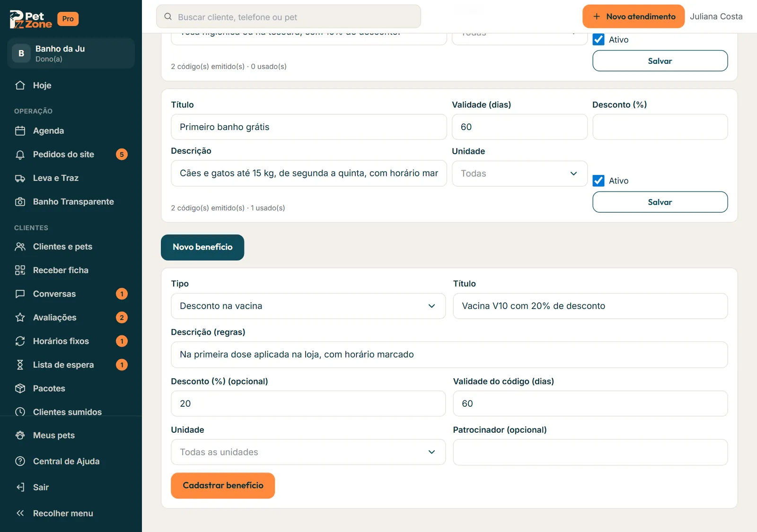This screenshot has height=532, width=757.
Task: Click the search magnifier icon
Action: click(x=168, y=17)
